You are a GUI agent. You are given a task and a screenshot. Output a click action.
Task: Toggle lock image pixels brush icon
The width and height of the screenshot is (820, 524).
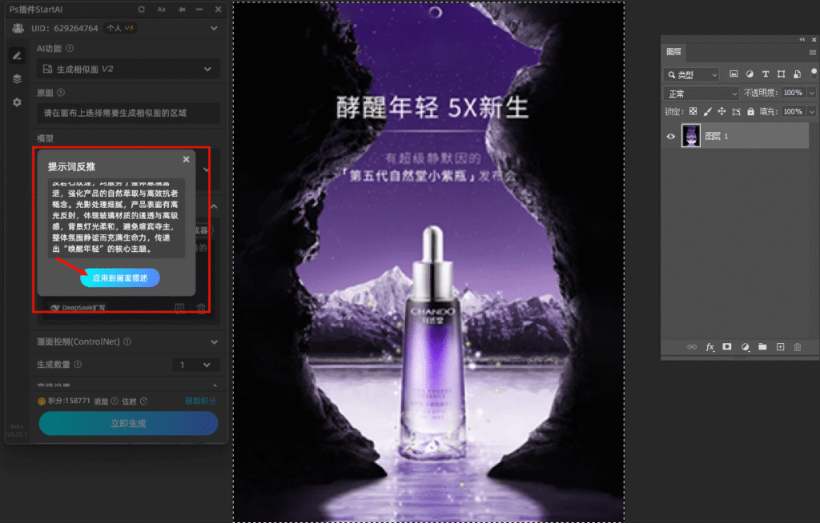coord(708,111)
